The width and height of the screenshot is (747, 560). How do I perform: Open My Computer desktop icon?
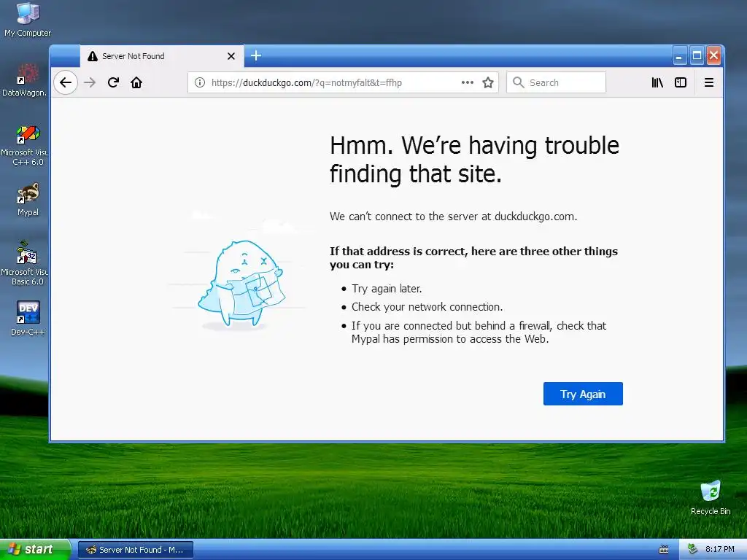[28, 20]
